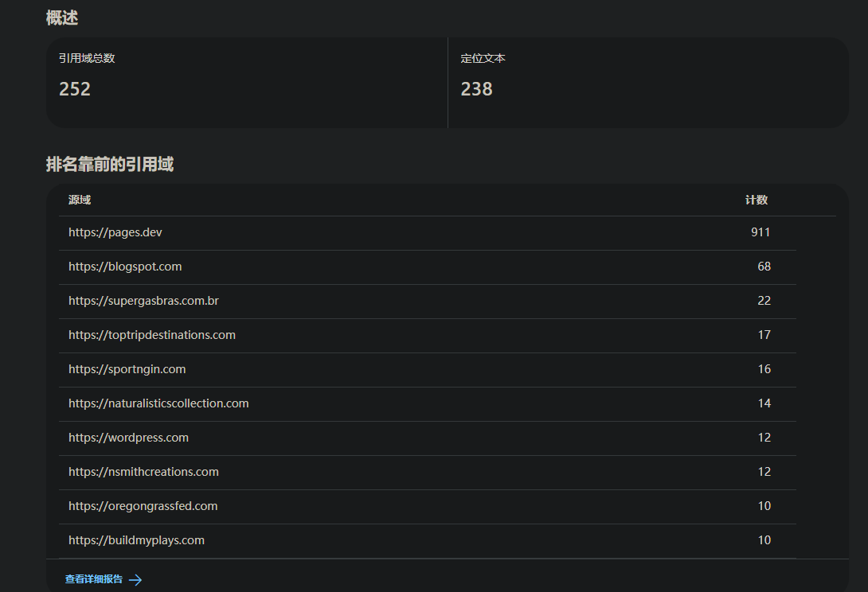Select the 定位文本 card showing 238
The width and height of the screenshot is (868, 592).
647,82
